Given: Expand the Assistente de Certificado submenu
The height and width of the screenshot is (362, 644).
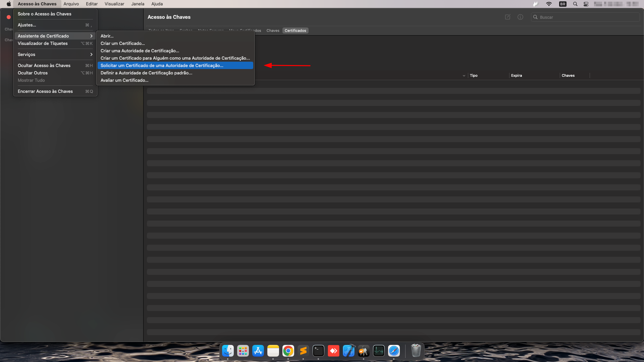Looking at the screenshot, I should [55, 36].
